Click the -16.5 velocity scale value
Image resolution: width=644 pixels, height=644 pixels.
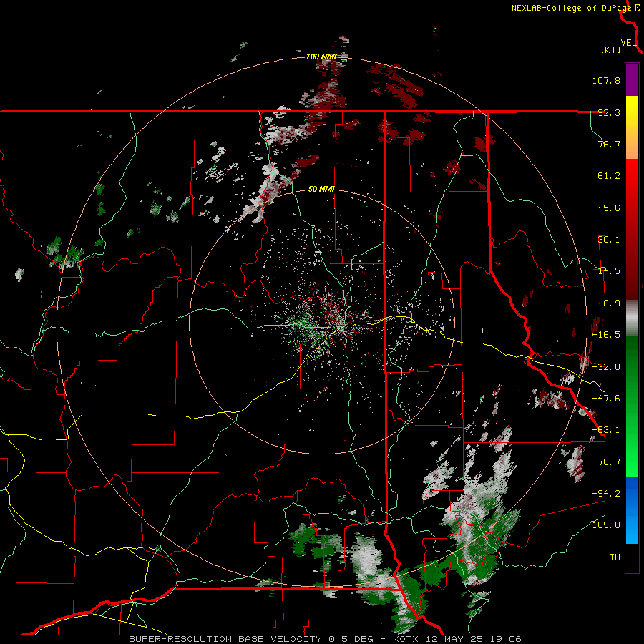point(606,335)
